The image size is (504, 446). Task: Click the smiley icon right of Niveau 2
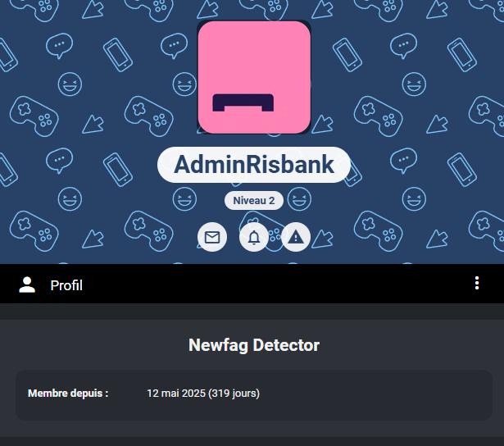[x=301, y=198]
